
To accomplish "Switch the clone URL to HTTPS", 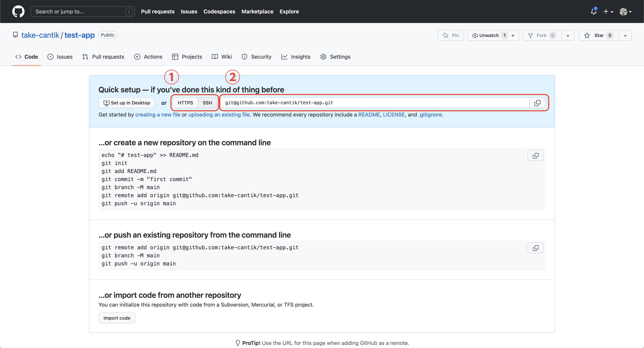I will pos(185,103).
